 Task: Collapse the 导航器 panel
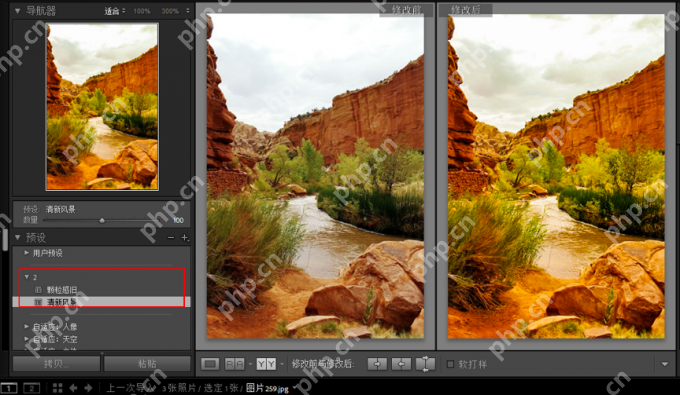point(17,11)
